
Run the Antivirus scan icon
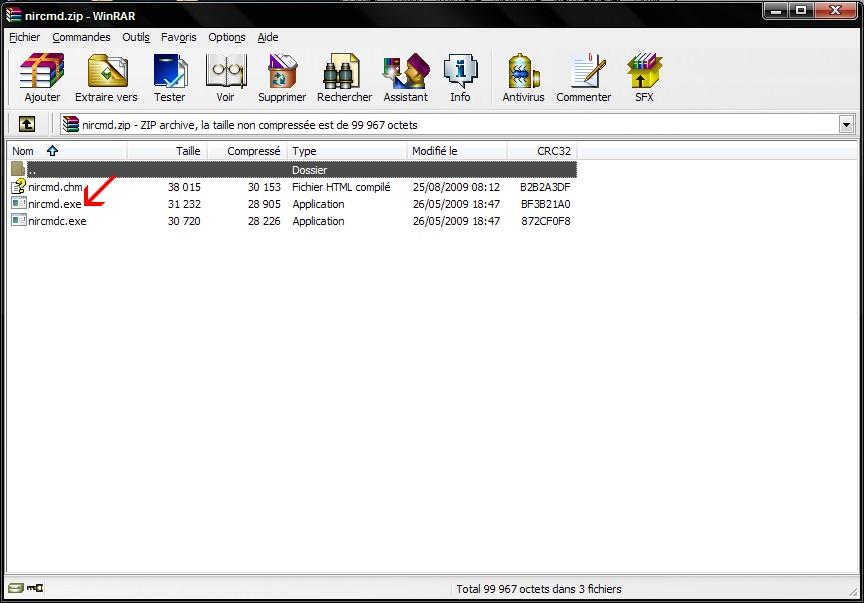[523, 71]
